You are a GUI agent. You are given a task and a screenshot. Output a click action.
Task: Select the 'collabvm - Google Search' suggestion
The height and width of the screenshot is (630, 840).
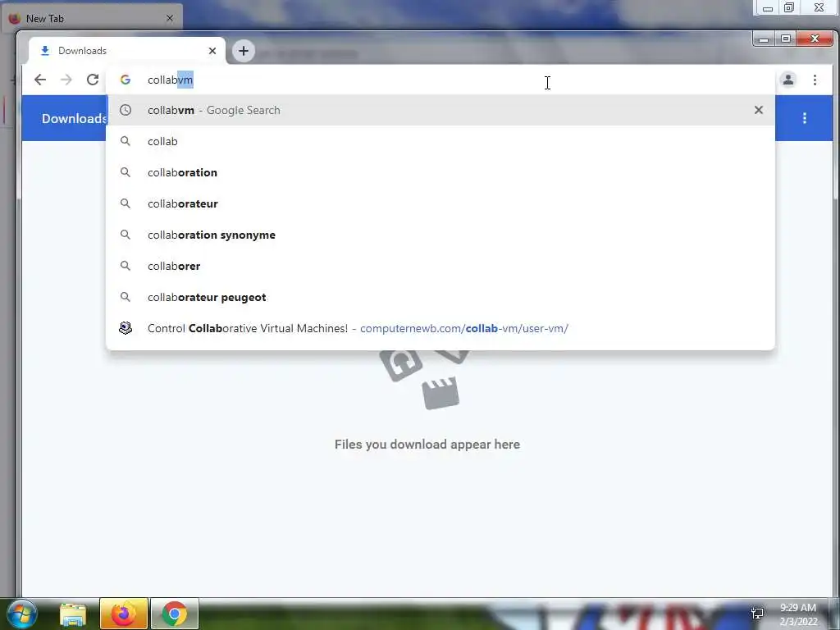coord(441,110)
